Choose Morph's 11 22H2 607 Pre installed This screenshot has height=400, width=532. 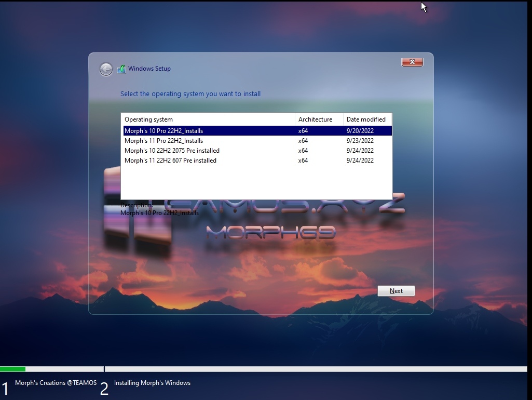tap(257, 161)
